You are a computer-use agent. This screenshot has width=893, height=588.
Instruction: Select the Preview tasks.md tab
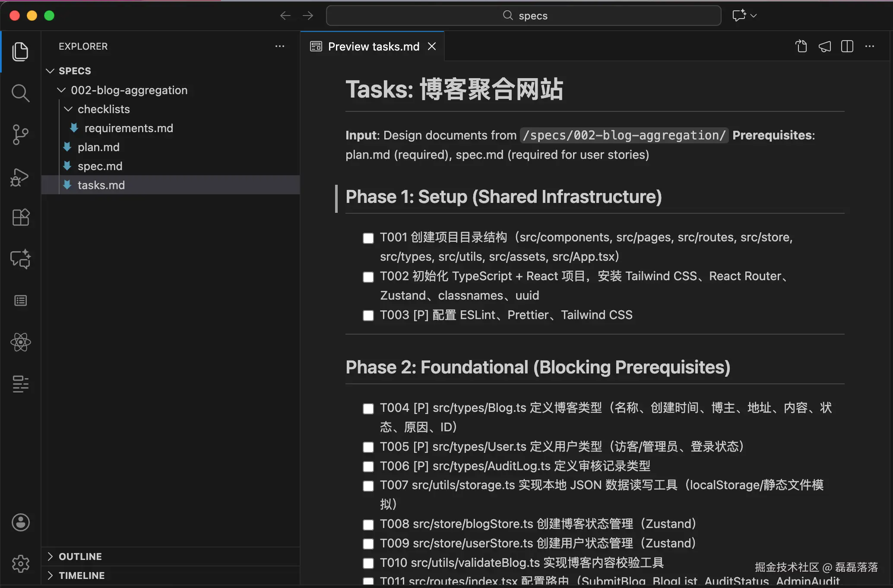click(x=373, y=47)
